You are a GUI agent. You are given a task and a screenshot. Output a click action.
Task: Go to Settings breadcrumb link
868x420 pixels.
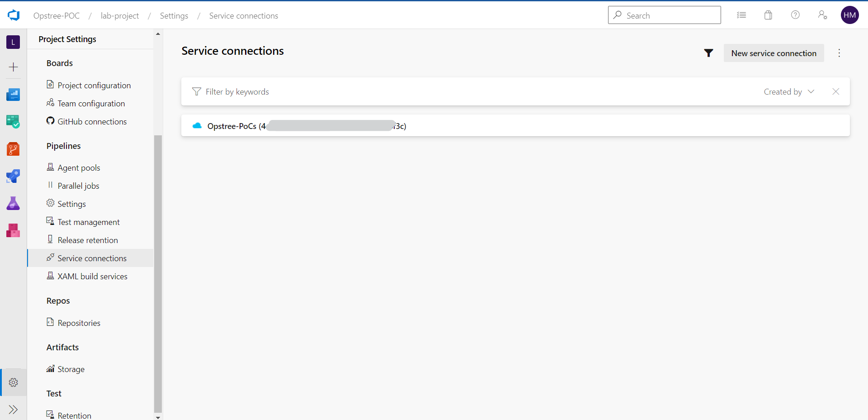click(174, 15)
